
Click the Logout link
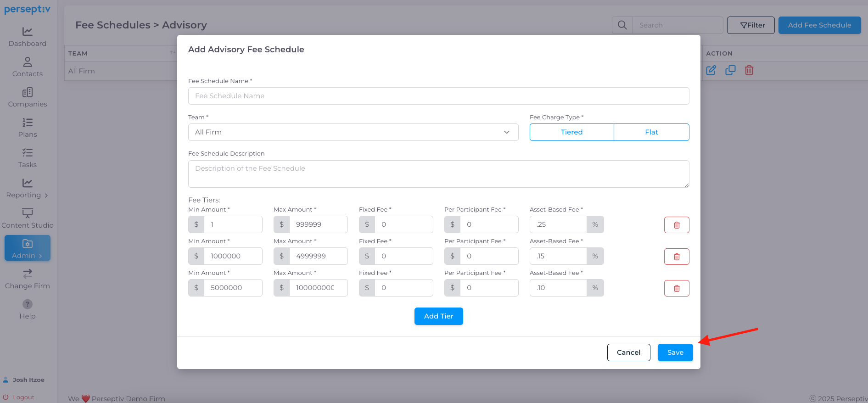point(23,397)
